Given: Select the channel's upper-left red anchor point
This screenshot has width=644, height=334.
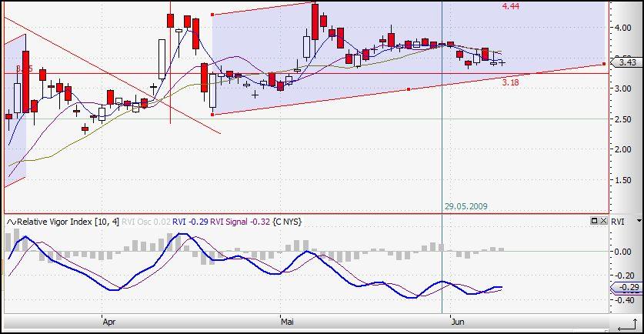Looking at the screenshot, I should click(x=212, y=15).
